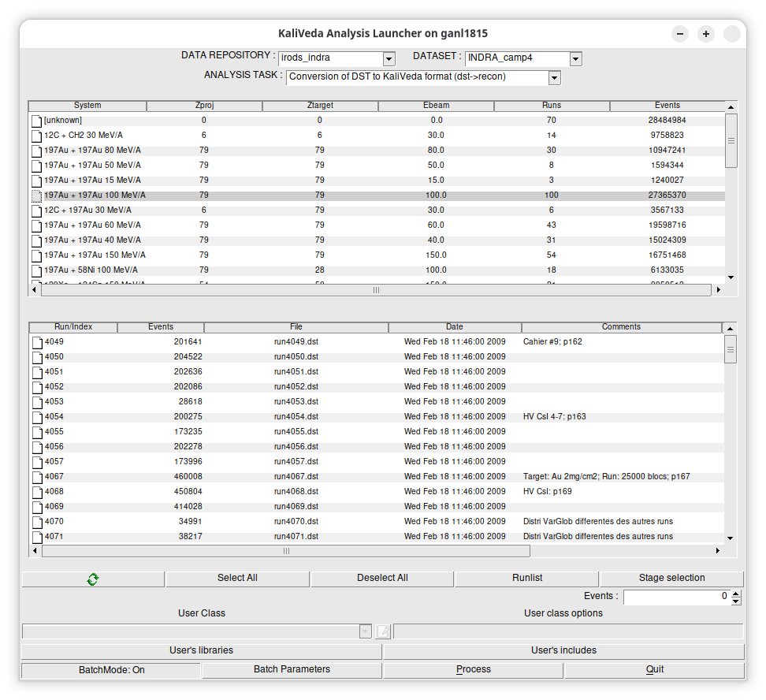
Task: Click the edit icon beside User Class dropdown
Action: click(x=383, y=631)
